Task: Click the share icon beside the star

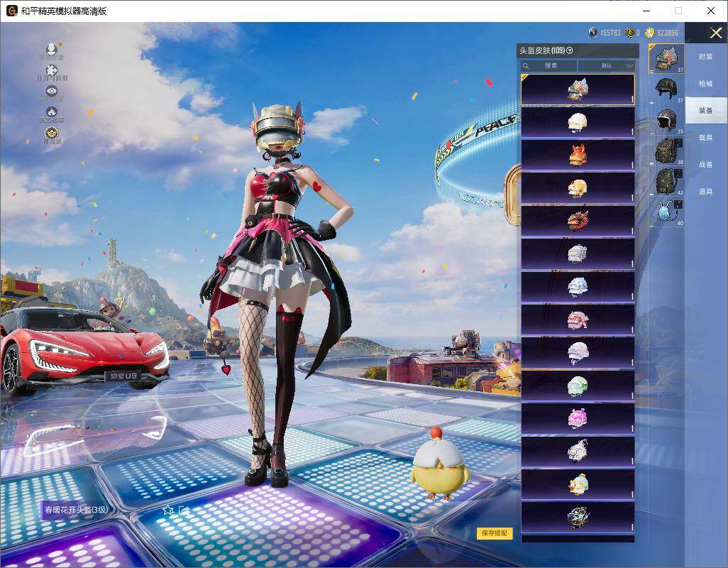Action: (183, 510)
